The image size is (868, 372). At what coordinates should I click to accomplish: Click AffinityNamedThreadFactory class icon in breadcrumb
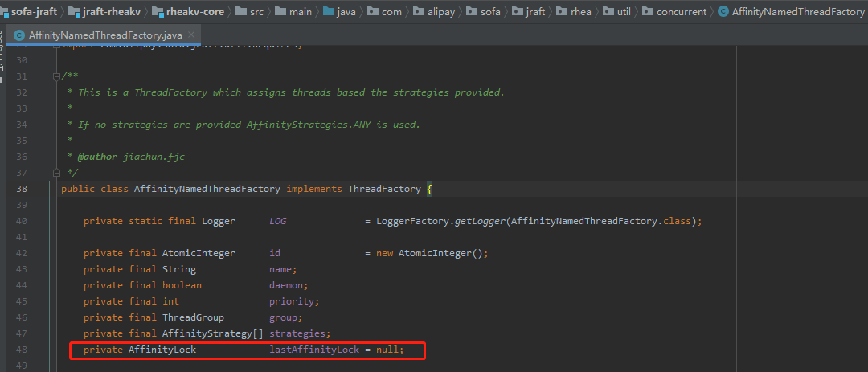(x=723, y=11)
